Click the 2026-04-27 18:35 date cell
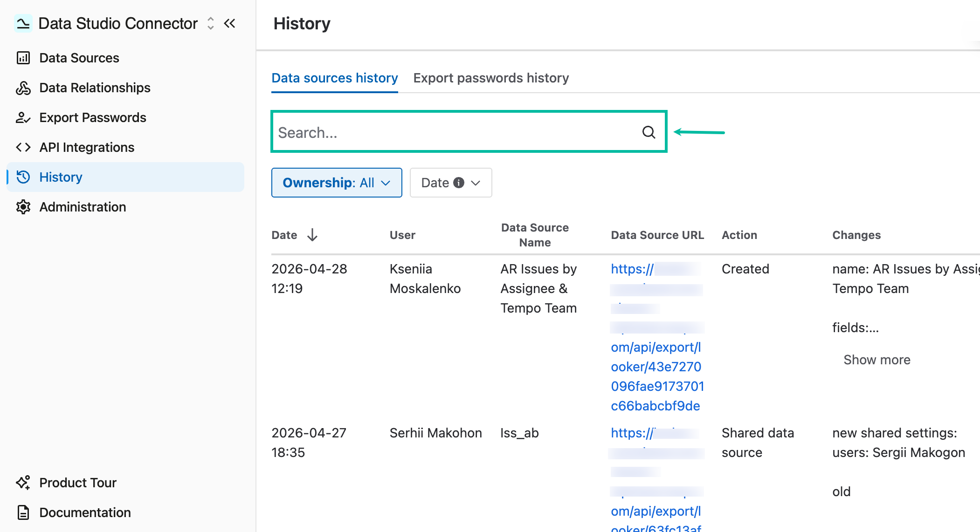Image resolution: width=980 pixels, height=532 pixels. coord(309,443)
